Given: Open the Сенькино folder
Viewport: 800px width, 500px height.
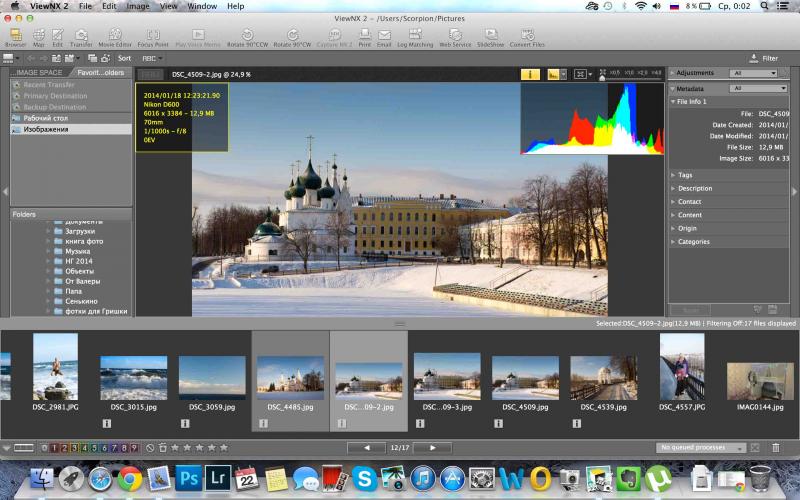Looking at the screenshot, I should click(81, 301).
